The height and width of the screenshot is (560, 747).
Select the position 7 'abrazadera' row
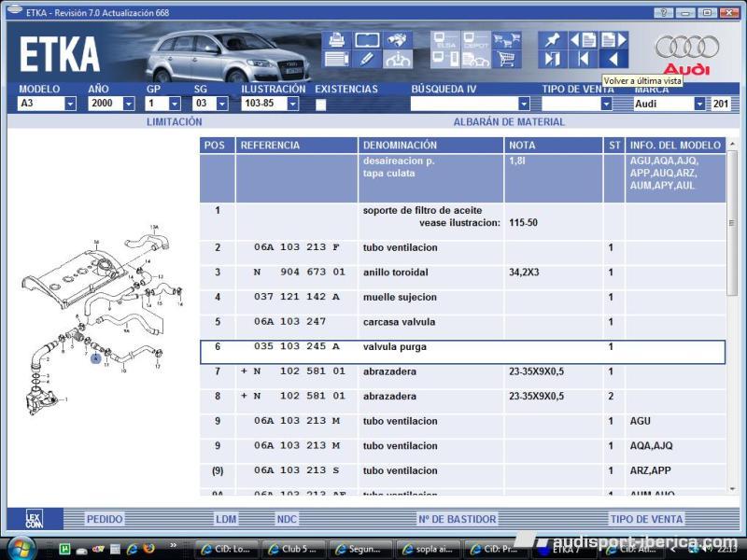pos(462,377)
